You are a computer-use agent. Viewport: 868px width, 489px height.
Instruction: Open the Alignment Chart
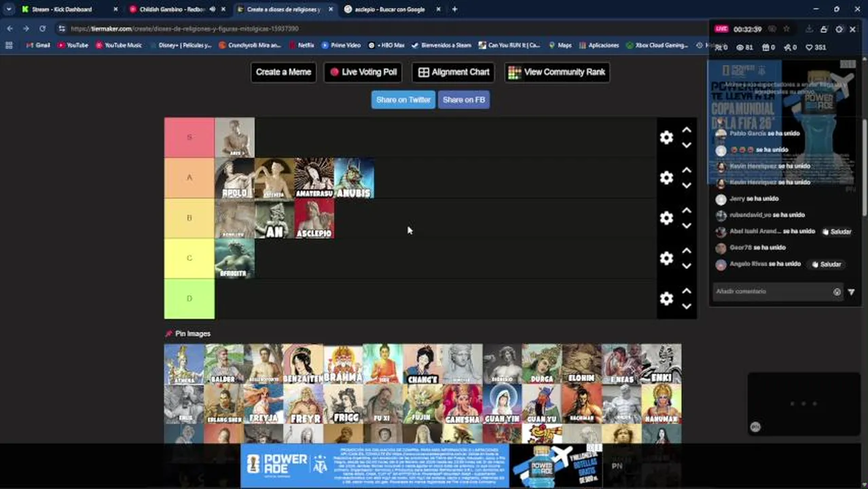tap(454, 72)
